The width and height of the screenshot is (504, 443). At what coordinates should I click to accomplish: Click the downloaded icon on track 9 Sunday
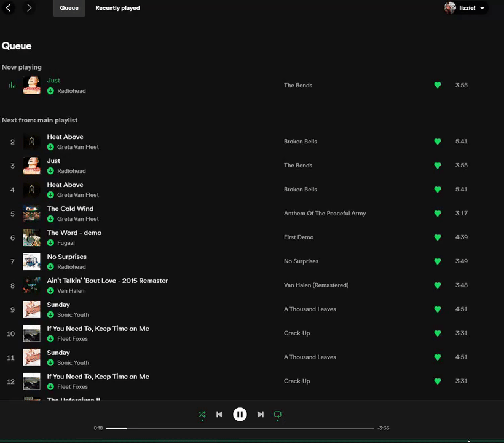pyautogui.click(x=50, y=314)
